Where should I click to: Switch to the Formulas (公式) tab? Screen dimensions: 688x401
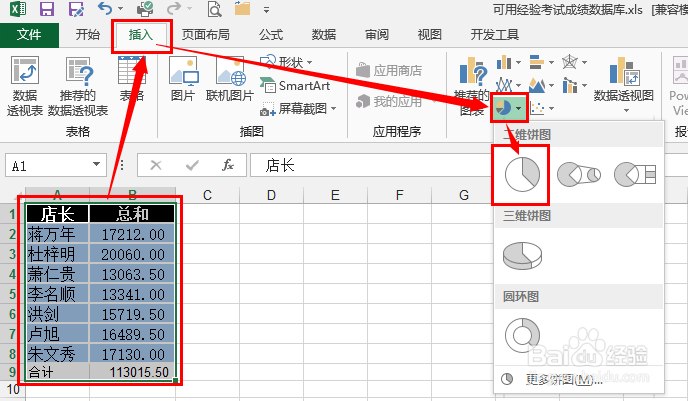tap(271, 35)
